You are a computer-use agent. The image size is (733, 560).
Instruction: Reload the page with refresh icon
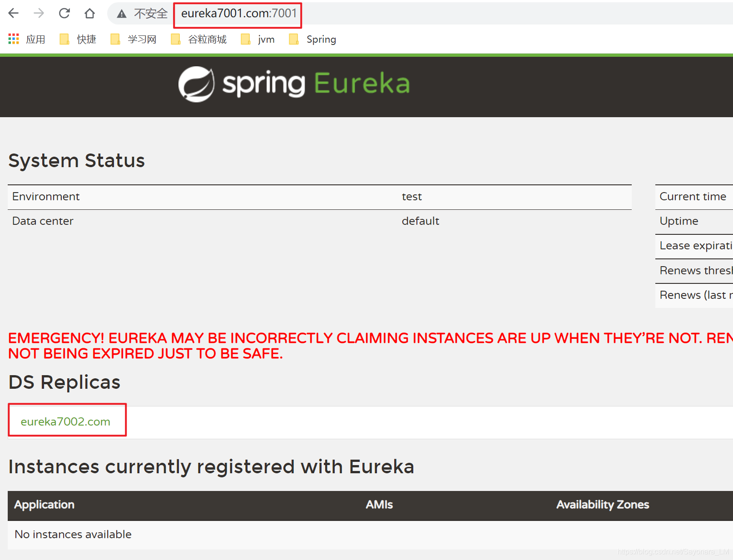pos(64,13)
